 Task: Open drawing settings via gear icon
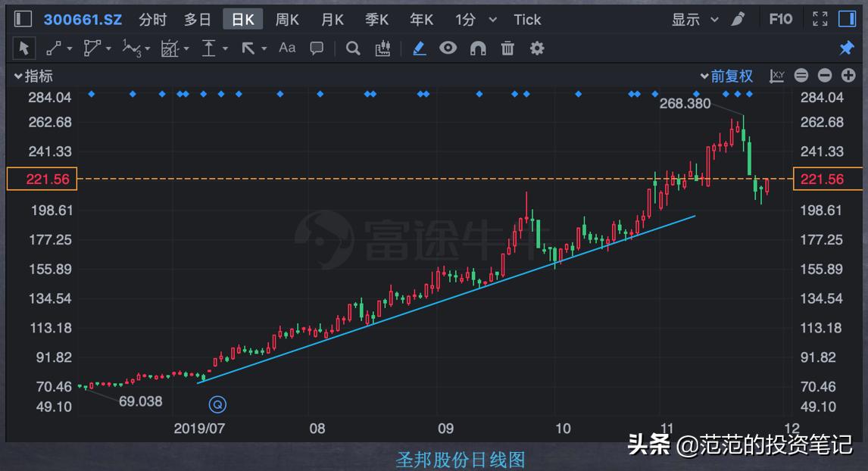point(537,48)
